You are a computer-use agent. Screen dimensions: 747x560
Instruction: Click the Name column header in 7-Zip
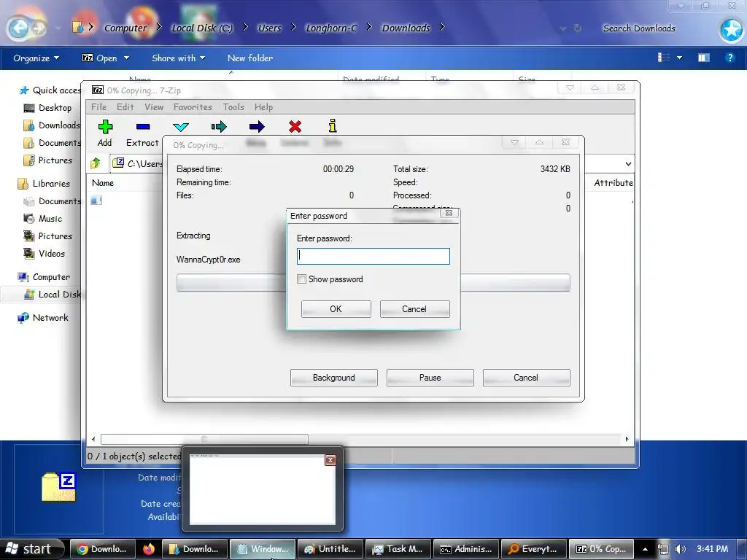103,183
